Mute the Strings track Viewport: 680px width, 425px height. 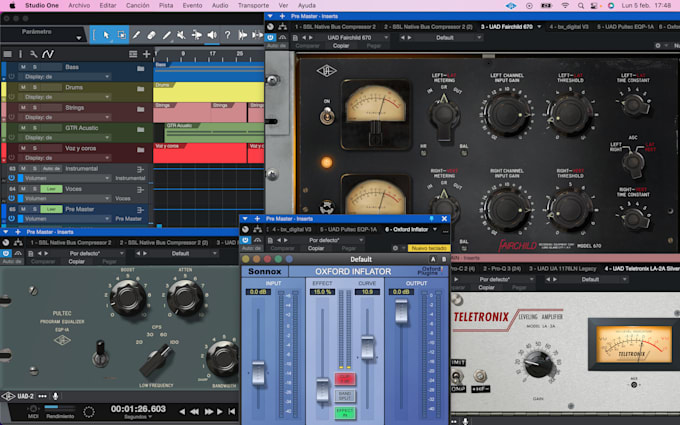[23, 108]
